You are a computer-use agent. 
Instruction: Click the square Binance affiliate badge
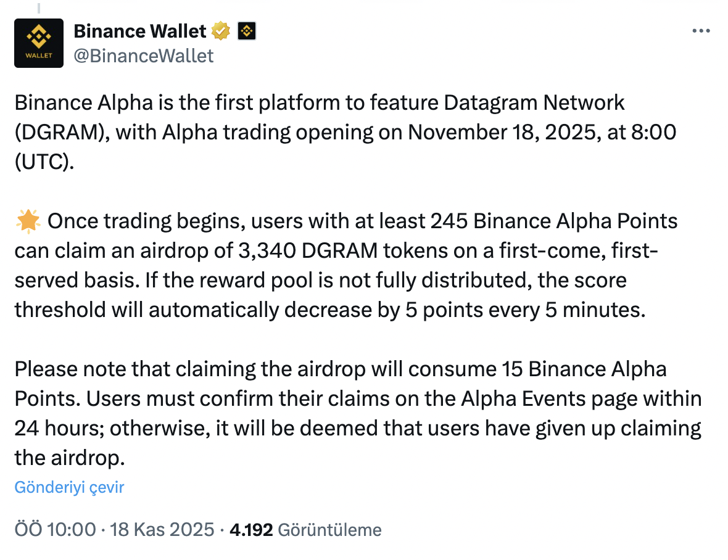[247, 31]
